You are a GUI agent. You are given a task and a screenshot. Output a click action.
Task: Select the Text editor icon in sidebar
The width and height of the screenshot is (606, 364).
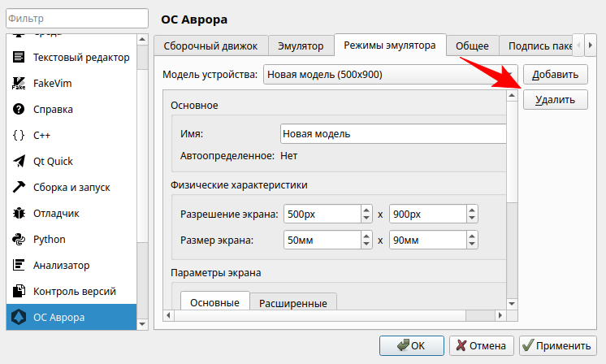[19, 57]
